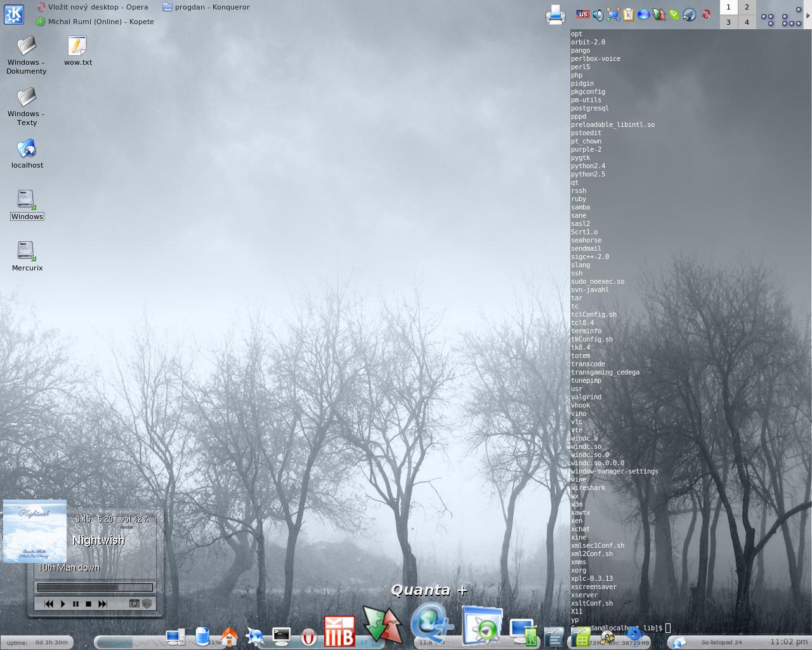This screenshot has width=812, height=650.
Task: Click 'xscreensaver' in terminal listing
Action: tap(594, 587)
